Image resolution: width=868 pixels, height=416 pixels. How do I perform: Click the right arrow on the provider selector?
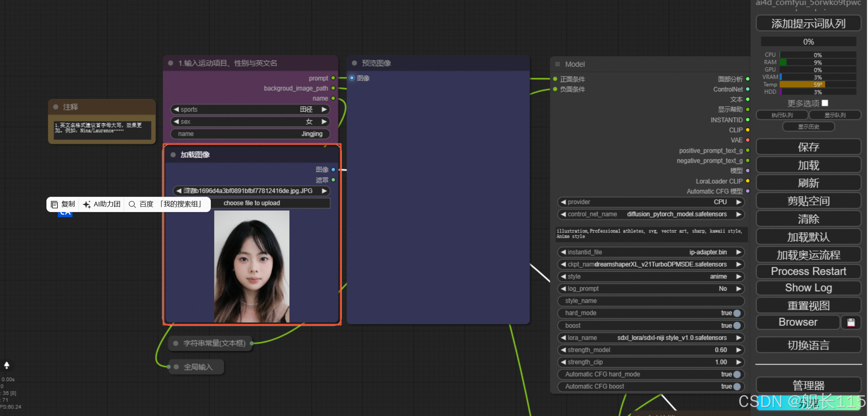pyautogui.click(x=738, y=202)
